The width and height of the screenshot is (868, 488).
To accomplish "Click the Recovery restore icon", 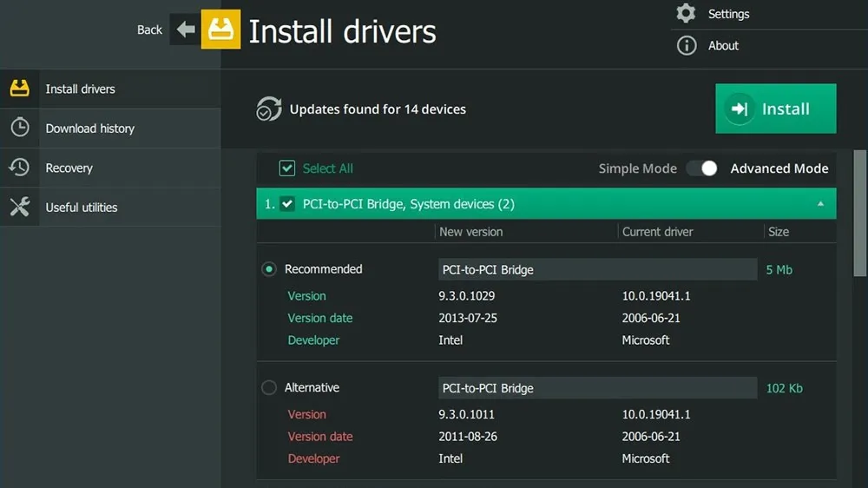I will [x=19, y=168].
